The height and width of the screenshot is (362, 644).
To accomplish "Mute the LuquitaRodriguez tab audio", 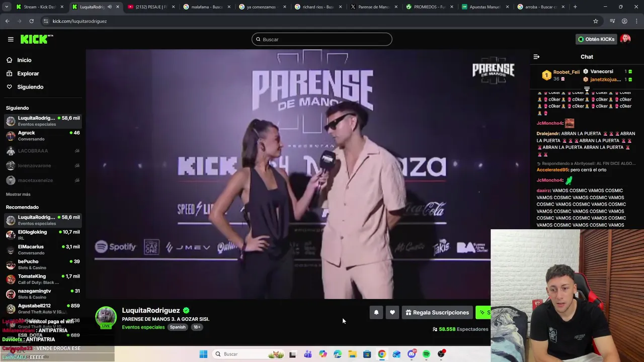I will (110, 7).
